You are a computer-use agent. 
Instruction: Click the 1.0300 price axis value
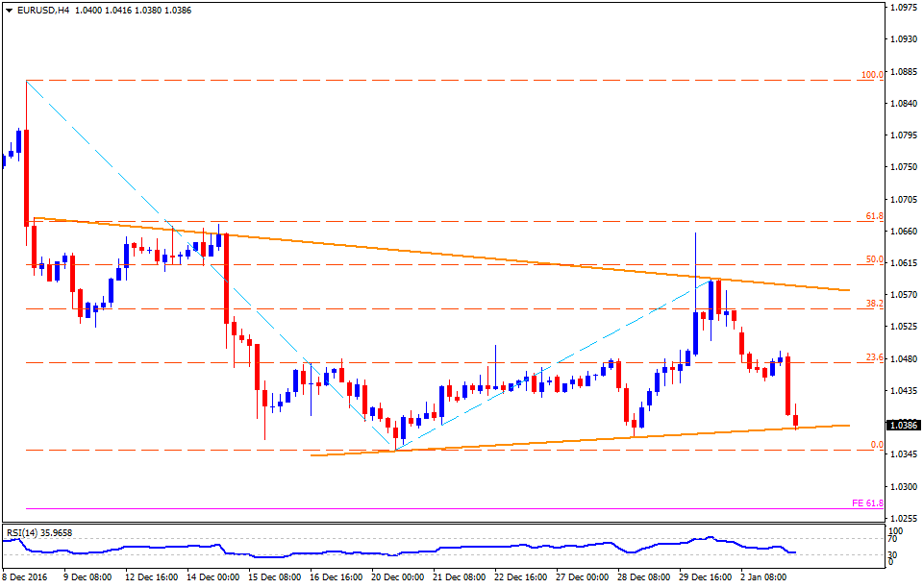click(904, 487)
